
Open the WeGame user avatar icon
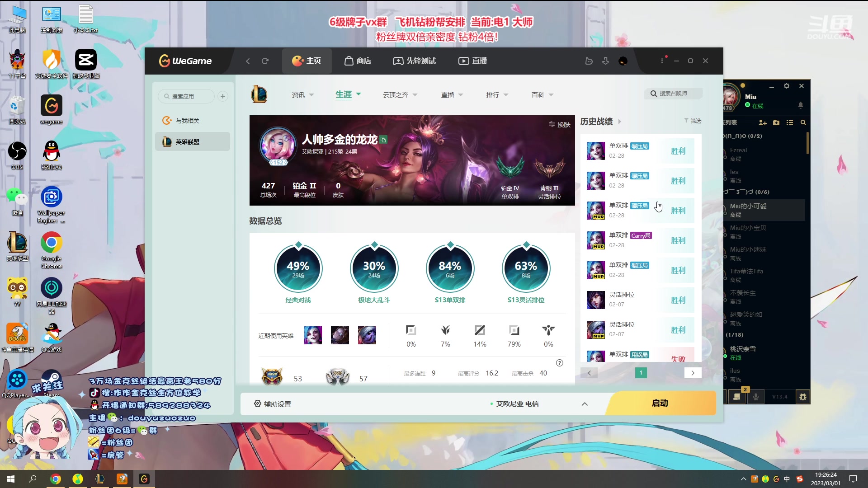click(x=623, y=61)
